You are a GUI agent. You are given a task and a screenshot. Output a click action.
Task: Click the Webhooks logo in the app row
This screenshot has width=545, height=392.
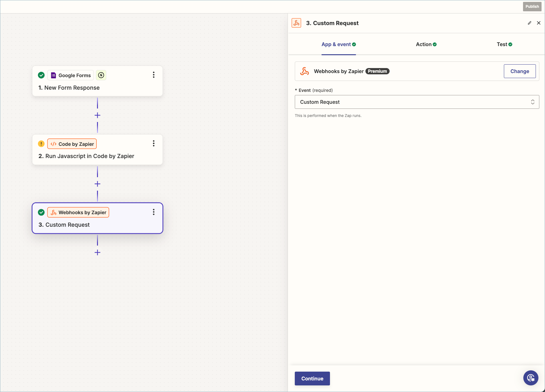[305, 71]
